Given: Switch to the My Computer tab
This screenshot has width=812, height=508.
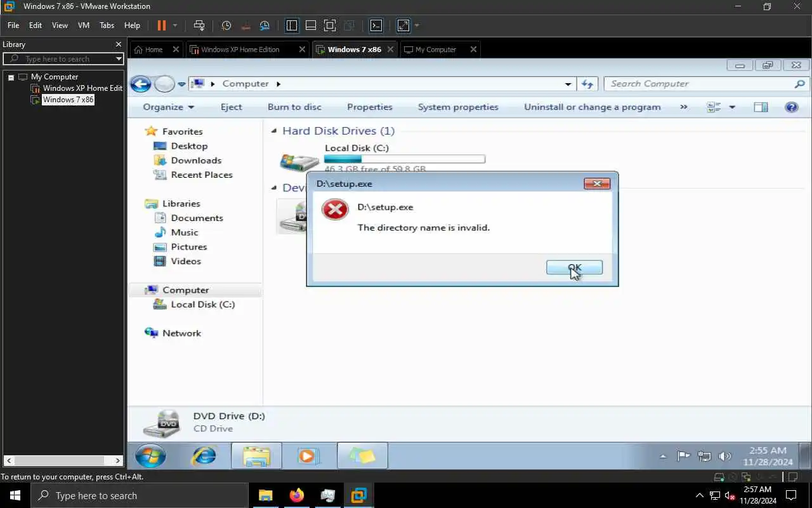Looking at the screenshot, I should [436, 50].
